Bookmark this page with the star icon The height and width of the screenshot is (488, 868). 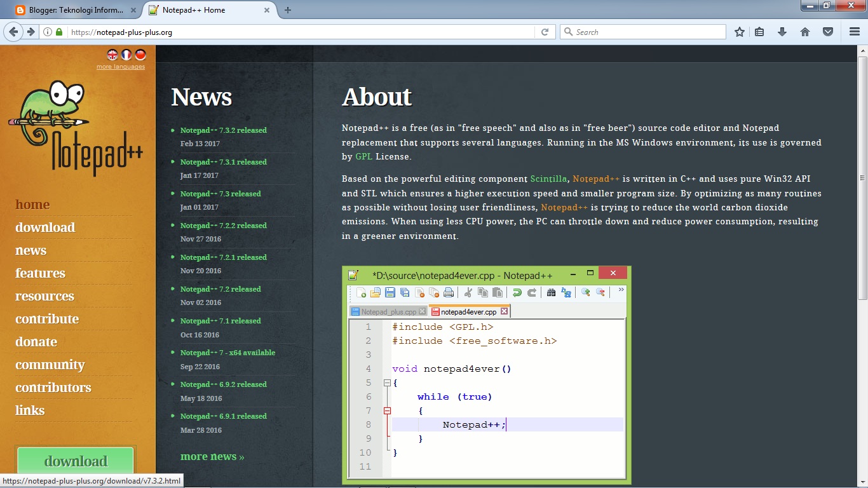point(740,32)
